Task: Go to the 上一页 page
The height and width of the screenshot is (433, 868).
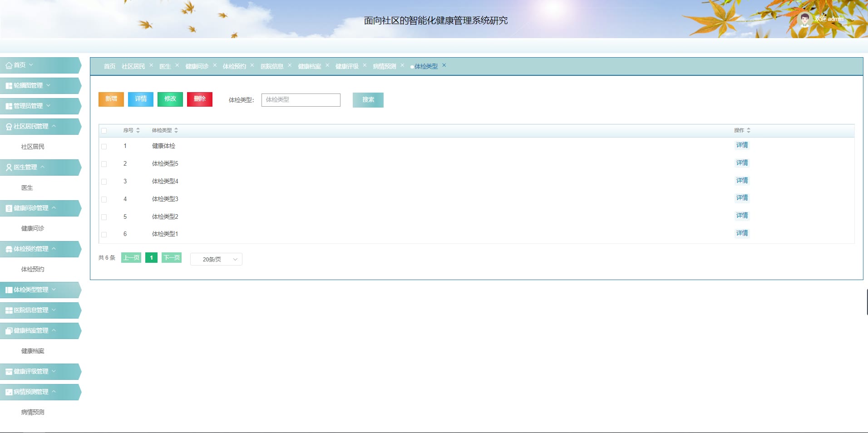Action: tap(131, 258)
